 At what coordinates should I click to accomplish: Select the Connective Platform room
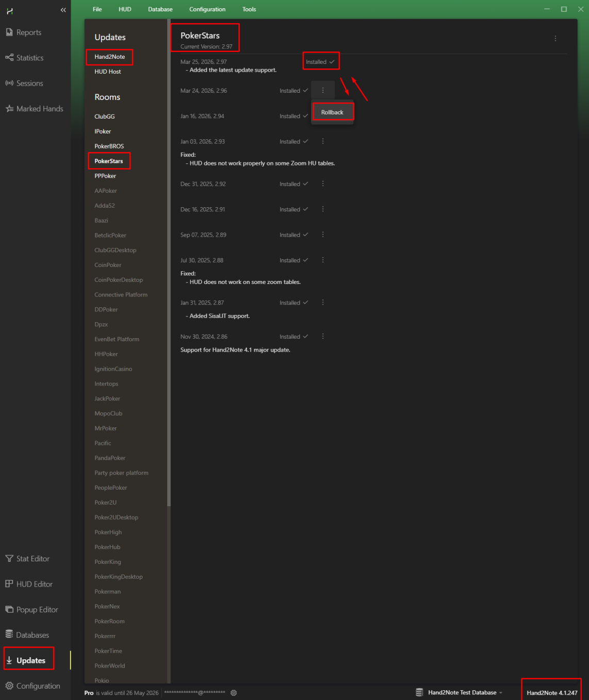(121, 295)
